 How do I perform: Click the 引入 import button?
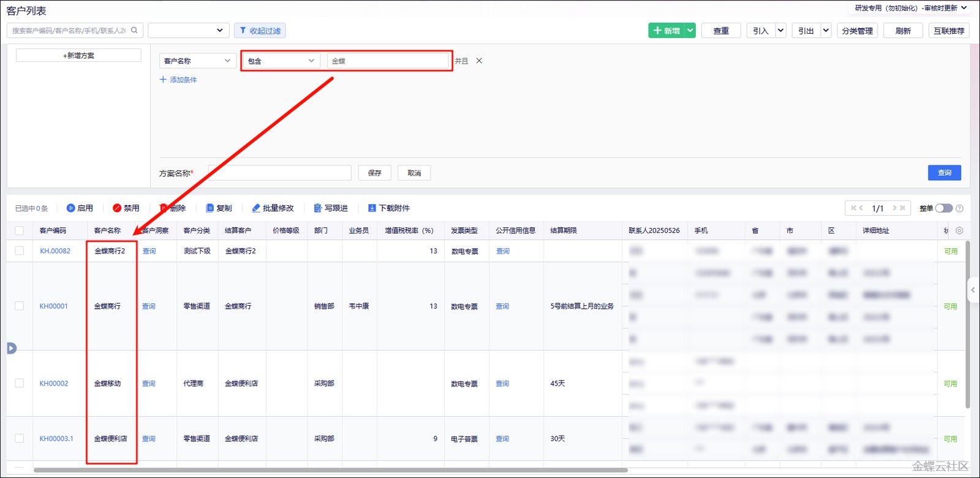[x=761, y=31]
